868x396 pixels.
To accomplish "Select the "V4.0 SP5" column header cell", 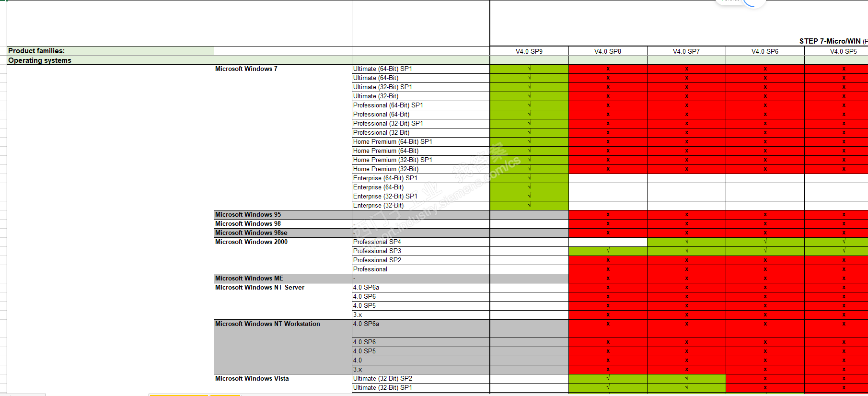I will click(836, 51).
